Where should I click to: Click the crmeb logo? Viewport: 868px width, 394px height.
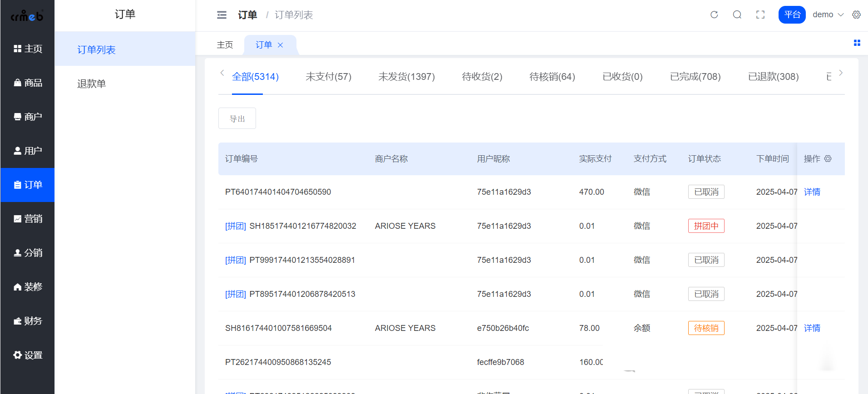(27, 16)
